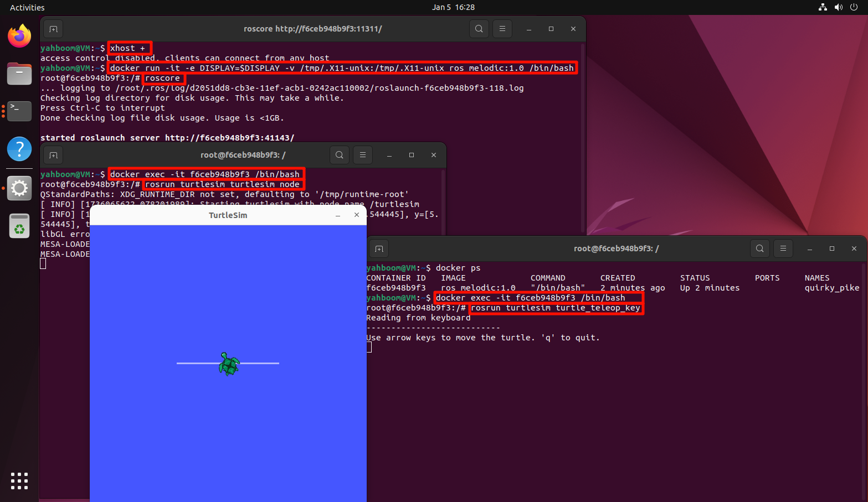Open the clock calendar menu
Screen dimensions: 868x502
[x=453, y=7]
